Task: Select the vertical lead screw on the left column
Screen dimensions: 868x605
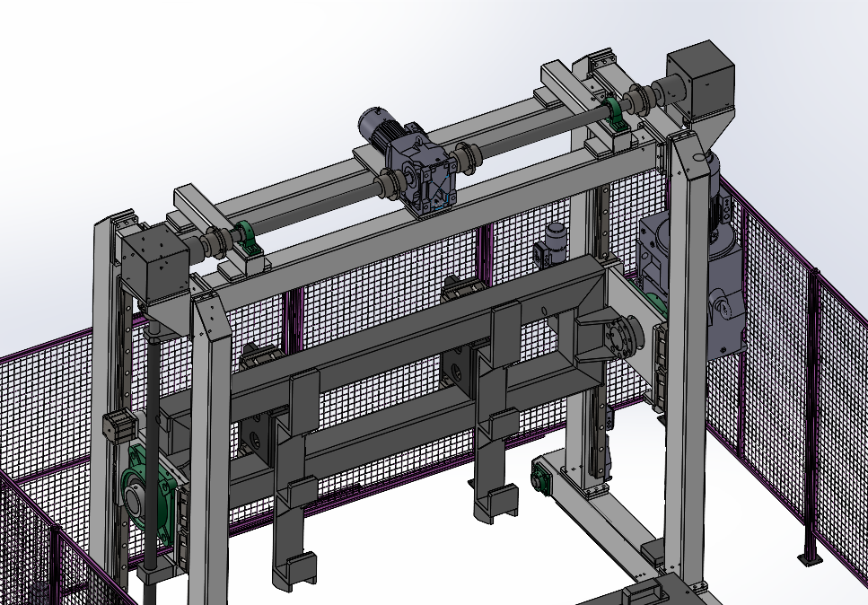Action: click(151, 455)
